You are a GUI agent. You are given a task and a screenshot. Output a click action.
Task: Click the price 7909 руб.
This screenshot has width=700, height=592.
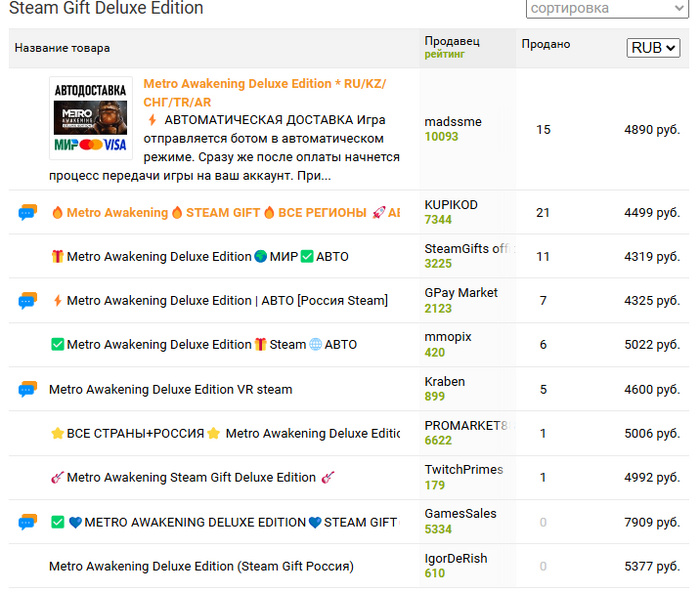[652, 522]
